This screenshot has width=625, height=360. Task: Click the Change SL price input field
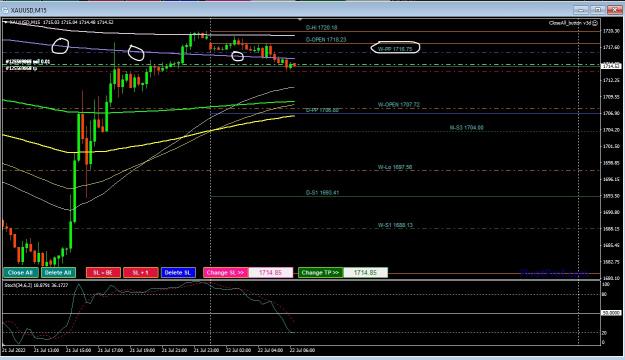pos(271,273)
